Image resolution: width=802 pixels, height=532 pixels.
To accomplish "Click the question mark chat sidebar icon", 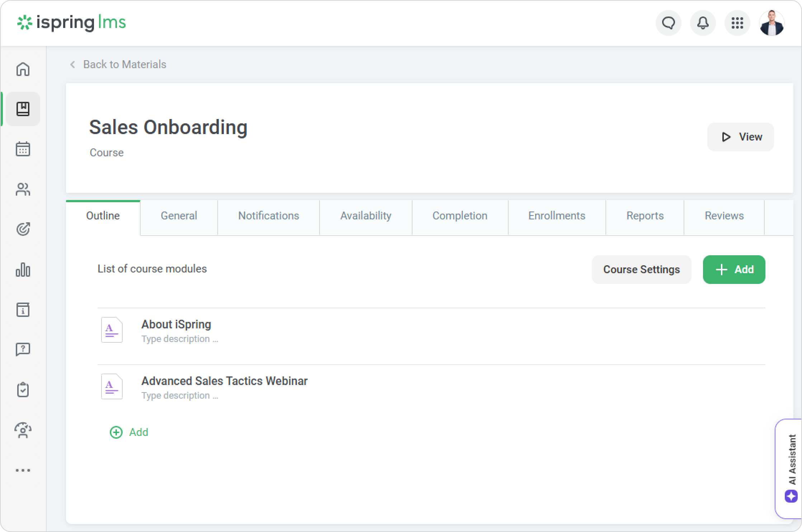I will pos(23,349).
